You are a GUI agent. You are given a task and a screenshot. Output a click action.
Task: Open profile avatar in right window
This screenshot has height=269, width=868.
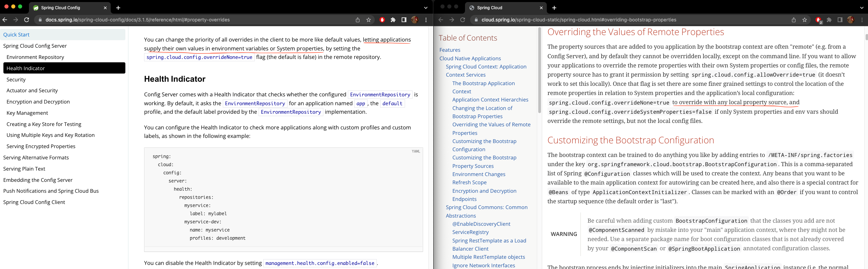coord(851,20)
